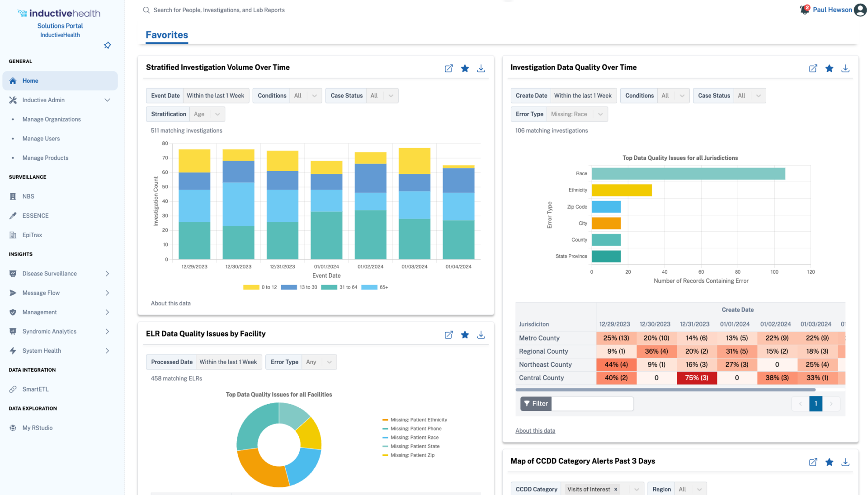Click the pin sidebar icon
The image size is (868, 495).
pos(108,45)
